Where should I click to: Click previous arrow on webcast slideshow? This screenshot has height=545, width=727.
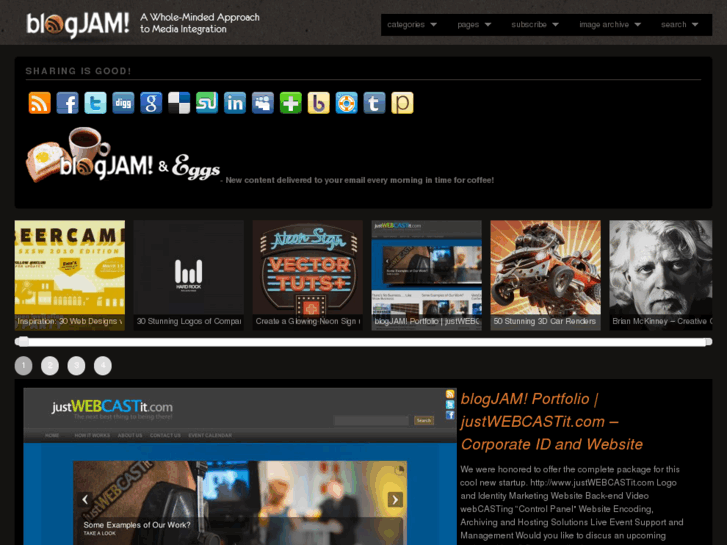(85, 500)
